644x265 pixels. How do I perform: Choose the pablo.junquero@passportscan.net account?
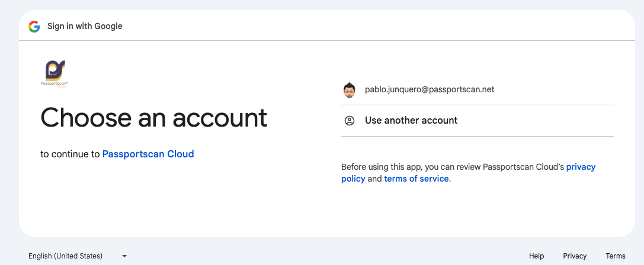click(429, 90)
